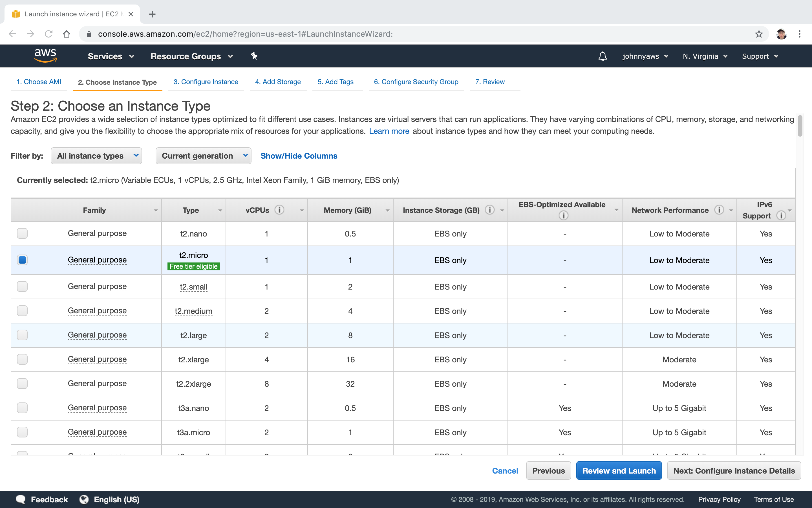Image resolution: width=812 pixels, height=508 pixels.
Task: Click the browser forward arrow
Action: (30, 34)
